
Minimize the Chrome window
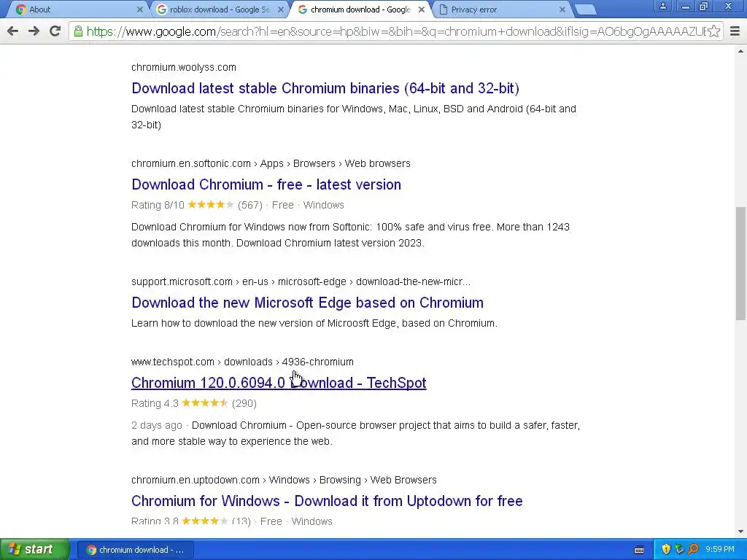coord(685,6)
